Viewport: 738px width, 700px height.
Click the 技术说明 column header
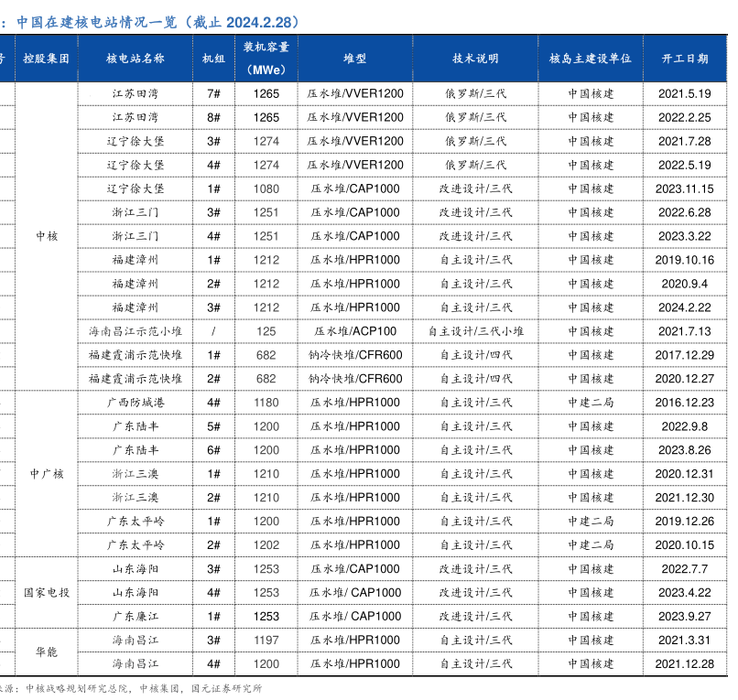475,59
